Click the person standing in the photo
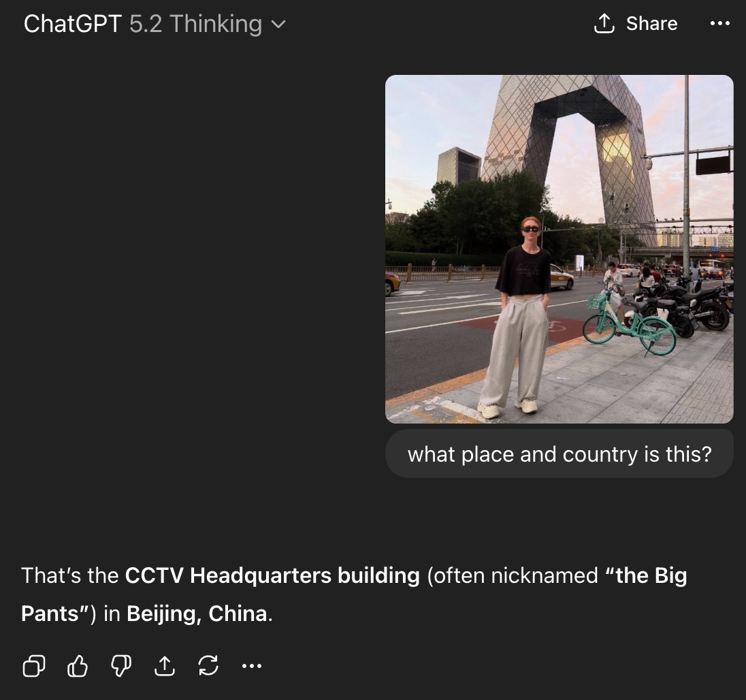 pos(516,317)
